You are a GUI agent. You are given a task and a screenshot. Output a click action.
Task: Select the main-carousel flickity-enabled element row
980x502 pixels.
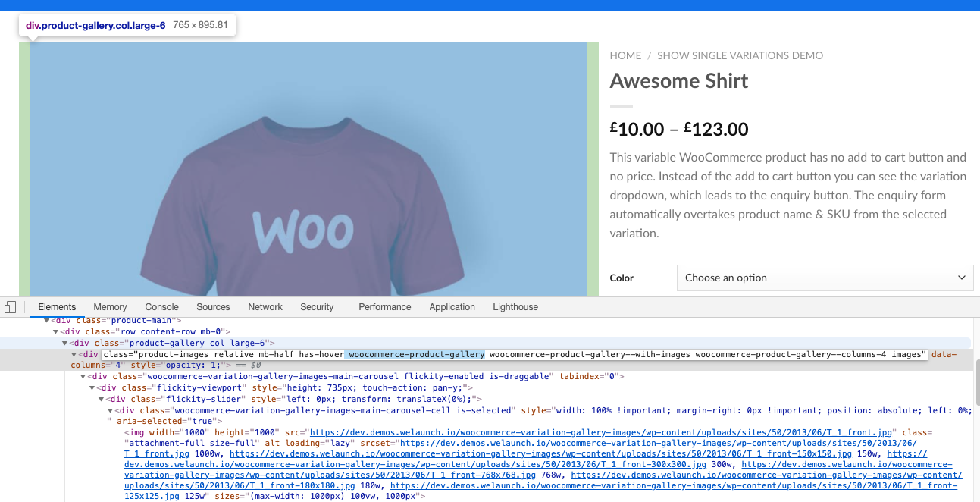(485, 376)
